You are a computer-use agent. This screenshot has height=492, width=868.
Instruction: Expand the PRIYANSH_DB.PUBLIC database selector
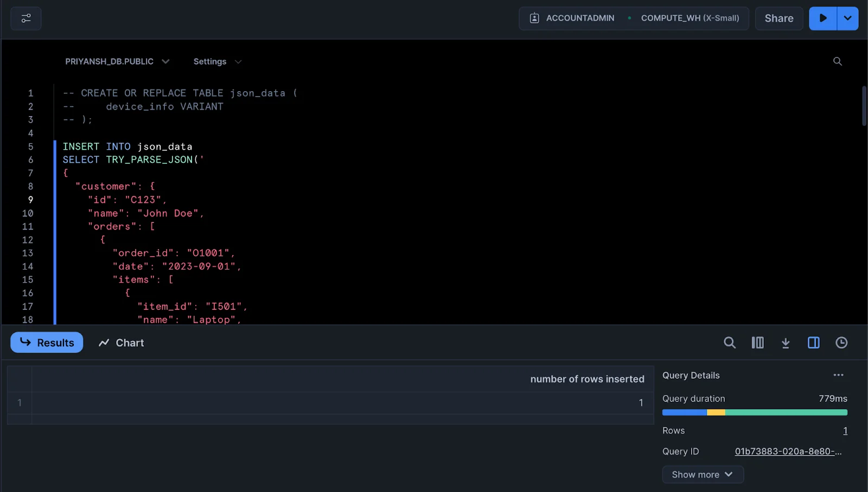coord(117,62)
